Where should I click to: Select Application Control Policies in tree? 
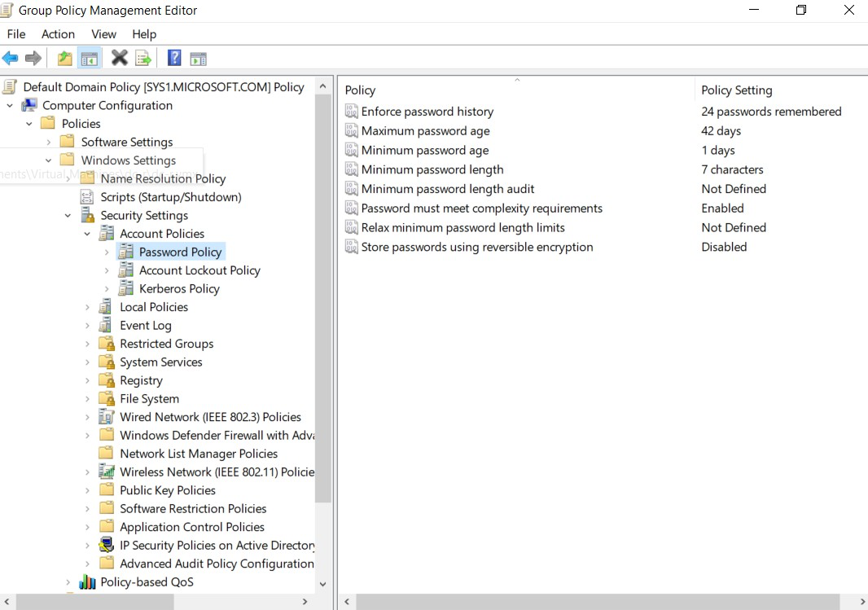coord(192,526)
